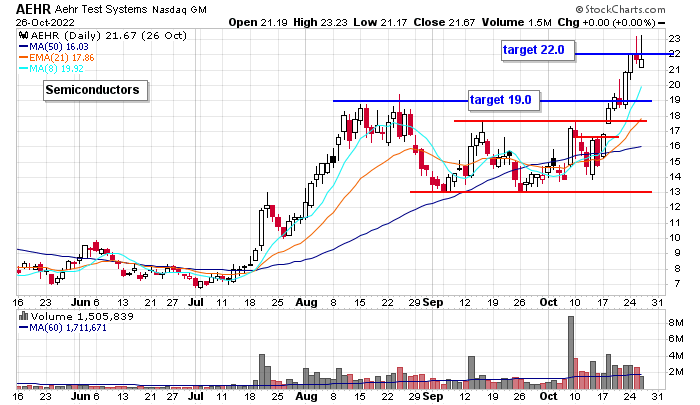Screen dimensions: 700x405
Task: Click the 2M volume axis label
Action: tap(675, 372)
